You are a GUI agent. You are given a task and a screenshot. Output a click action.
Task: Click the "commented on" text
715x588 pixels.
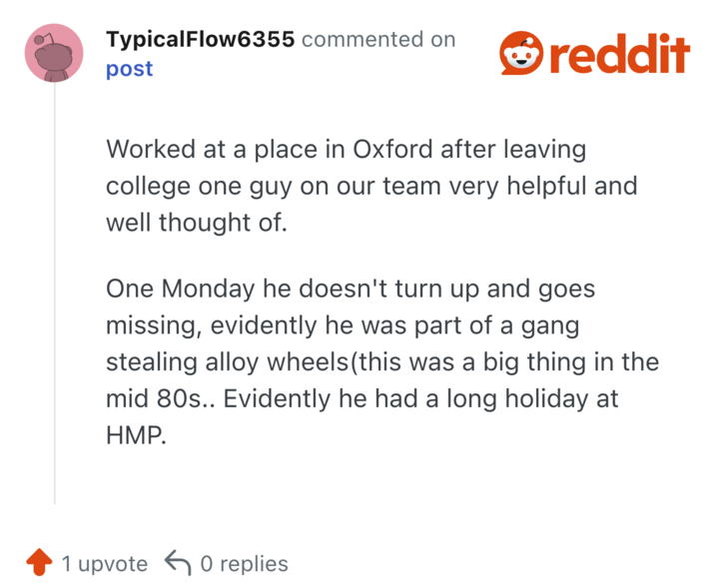coord(378,40)
